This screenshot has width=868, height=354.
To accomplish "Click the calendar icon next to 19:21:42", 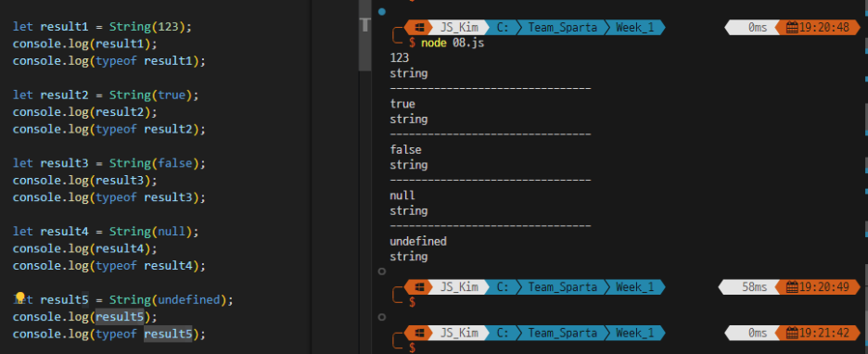I will pyautogui.click(x=792, y=333).
